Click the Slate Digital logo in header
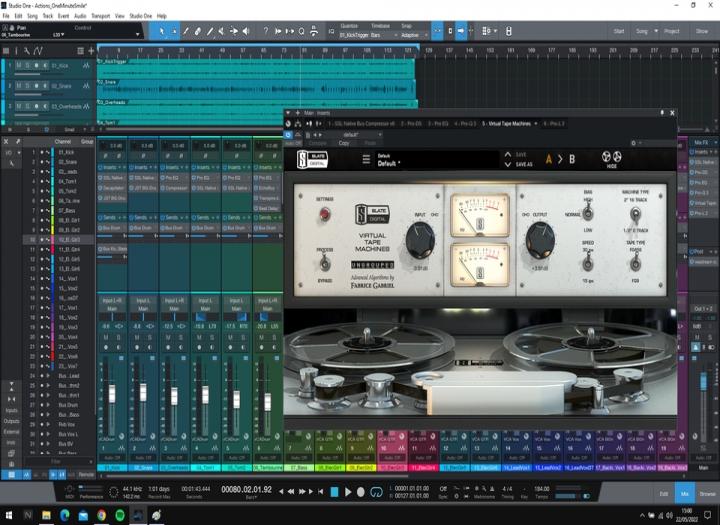The image size is (720, 525). [x=312, y=159]
